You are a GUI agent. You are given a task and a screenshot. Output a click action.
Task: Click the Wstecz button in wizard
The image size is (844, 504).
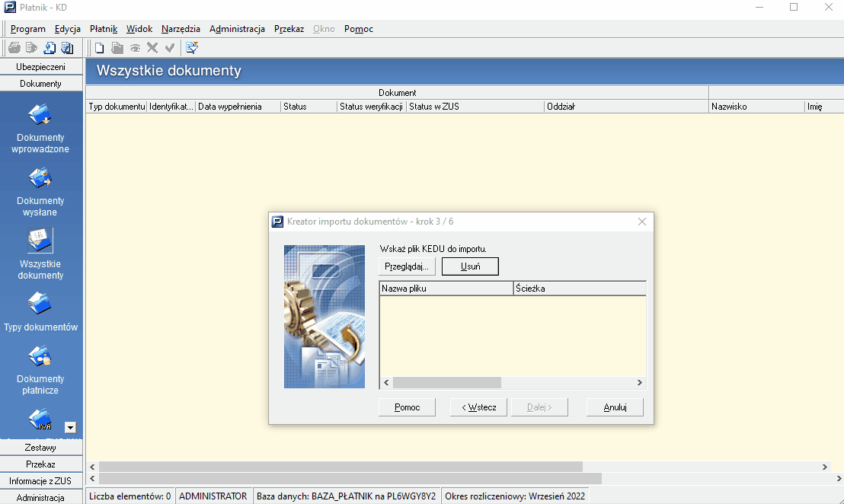478,407
